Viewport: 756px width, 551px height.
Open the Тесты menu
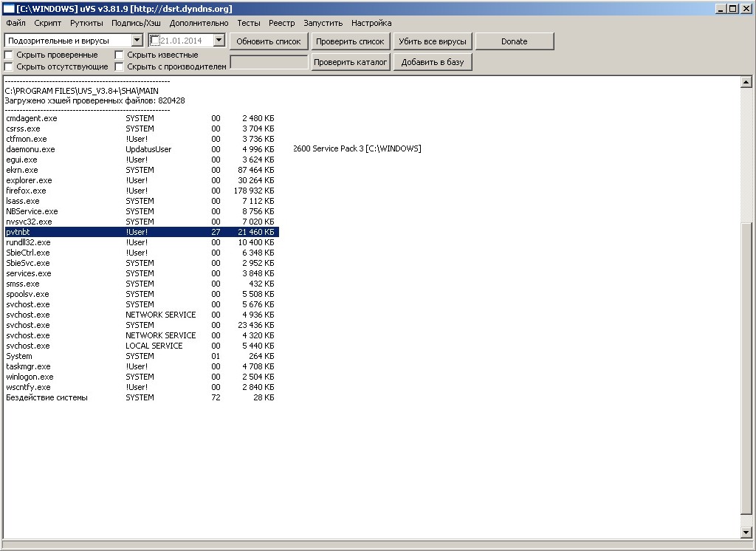pos(248,23)
